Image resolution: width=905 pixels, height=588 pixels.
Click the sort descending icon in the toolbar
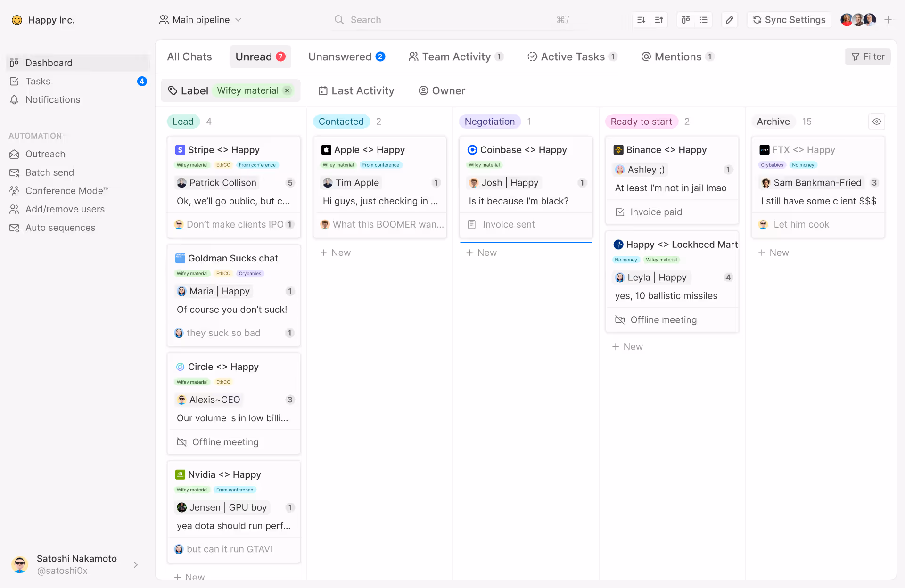pos(641,20)
